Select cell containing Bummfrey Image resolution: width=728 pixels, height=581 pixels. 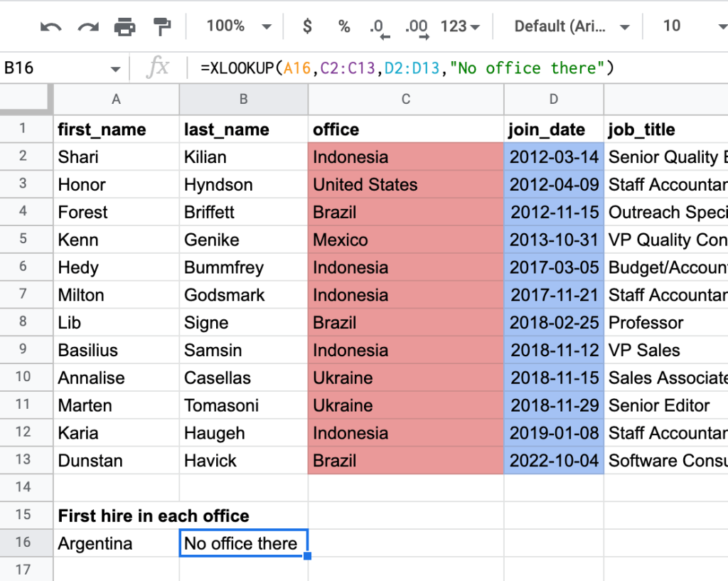click(x=243, y=267)
